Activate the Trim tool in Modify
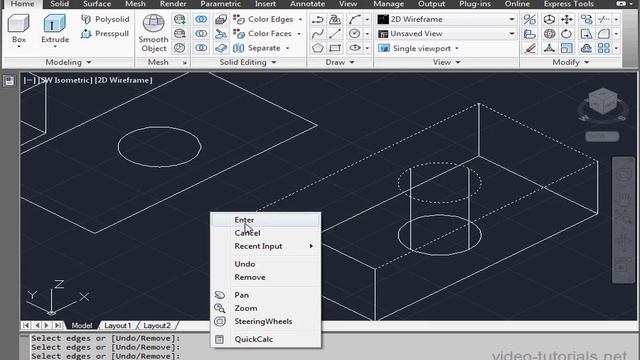This screenshot has height=360, width=640. [x=604, y=19]
